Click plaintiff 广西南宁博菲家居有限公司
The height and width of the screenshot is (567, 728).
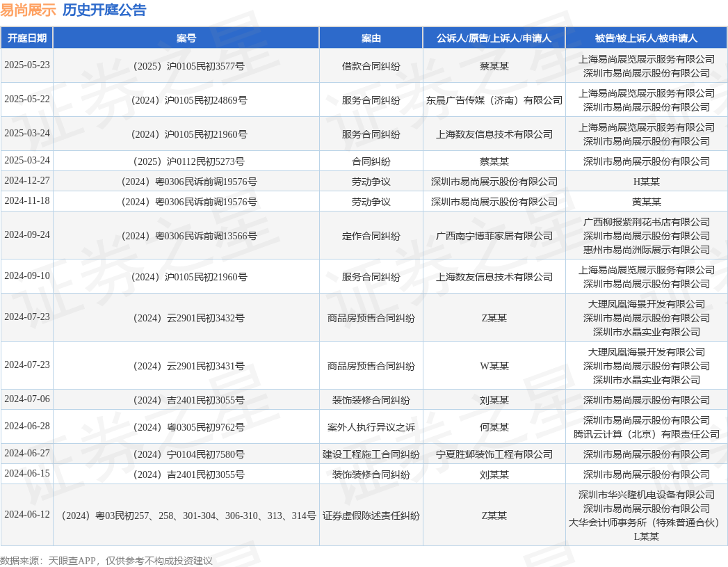pos(494,236)
